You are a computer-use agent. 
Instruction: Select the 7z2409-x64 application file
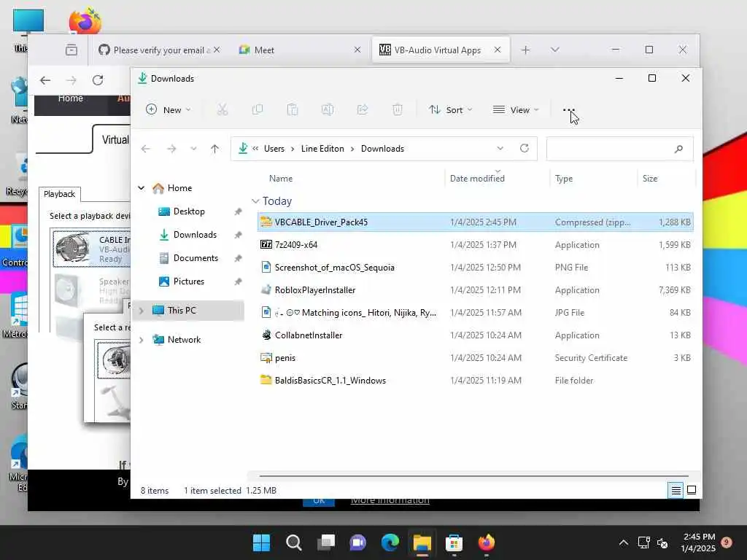click(x=475, y=245)
